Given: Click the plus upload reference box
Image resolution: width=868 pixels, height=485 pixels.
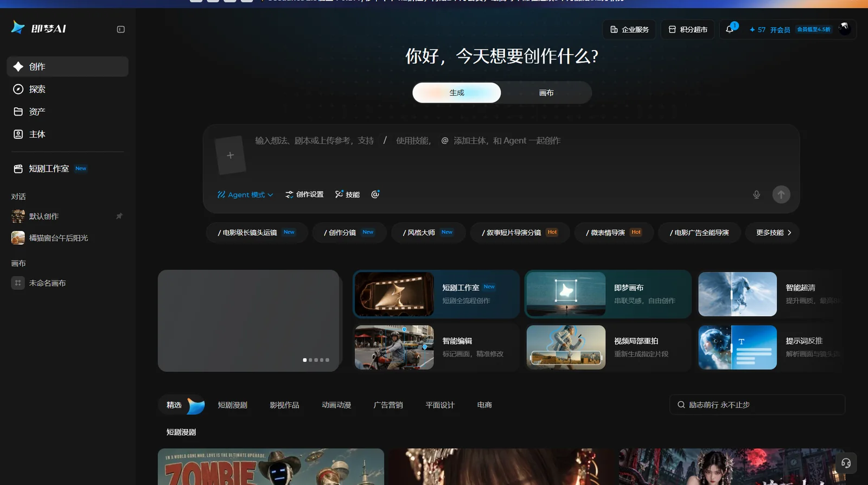Looking at the screenshot, I should tap(231, 155).
